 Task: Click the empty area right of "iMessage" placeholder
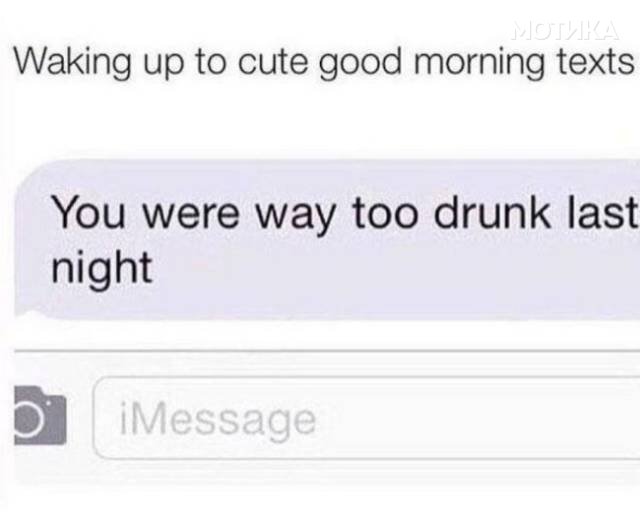click(478, 419)
